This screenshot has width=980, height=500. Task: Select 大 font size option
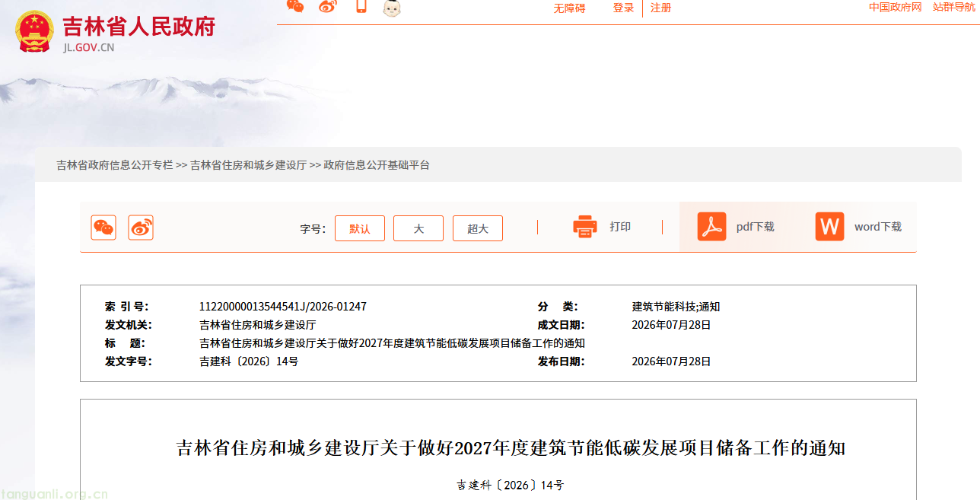418,228
